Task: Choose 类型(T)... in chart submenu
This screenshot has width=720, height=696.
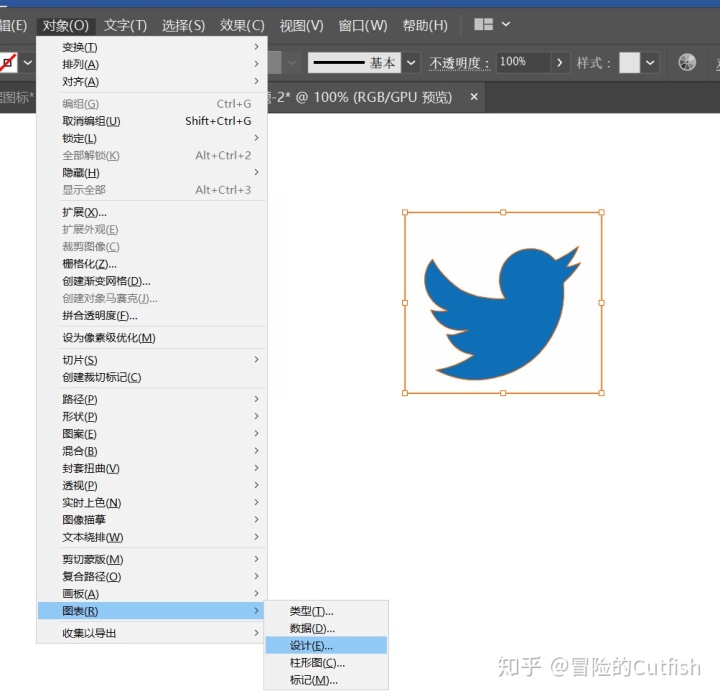Action: [326, 611]
